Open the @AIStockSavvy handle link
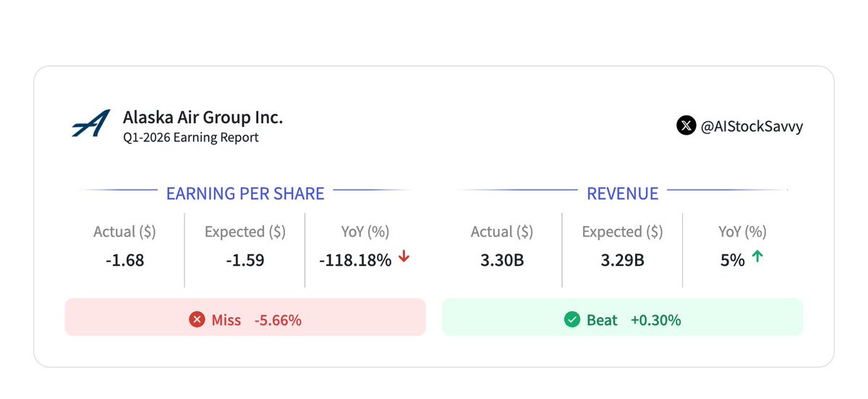The width and height of the screenshot is (868, 399). click(752, 126)
